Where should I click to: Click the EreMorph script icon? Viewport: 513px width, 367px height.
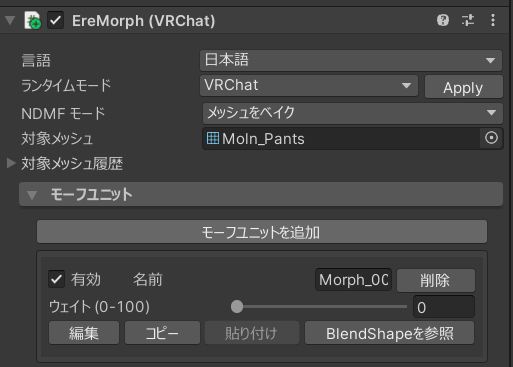coord(33,20)
